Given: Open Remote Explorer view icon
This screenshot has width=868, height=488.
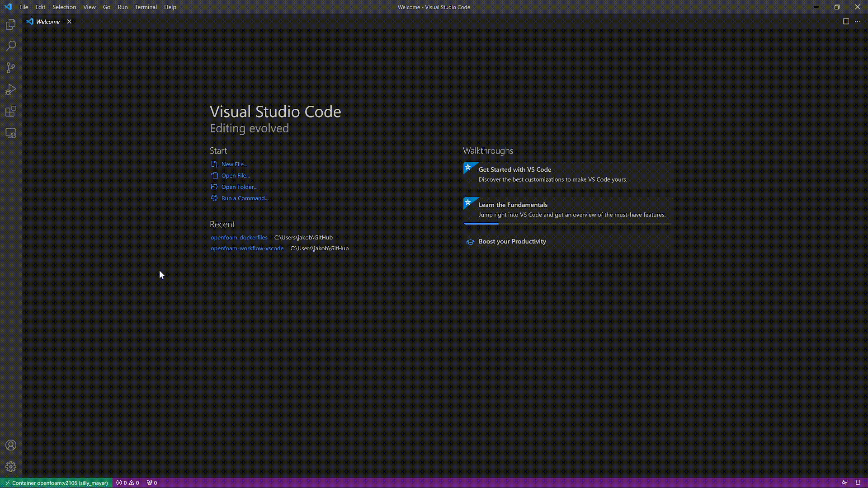Looking at the screenshot, I should [x=11, y=133].
